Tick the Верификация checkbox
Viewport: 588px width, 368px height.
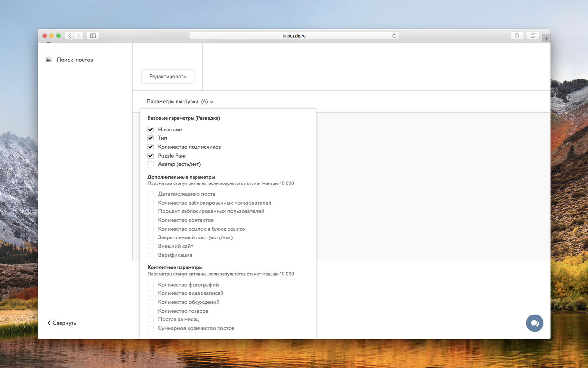[151, 255]
